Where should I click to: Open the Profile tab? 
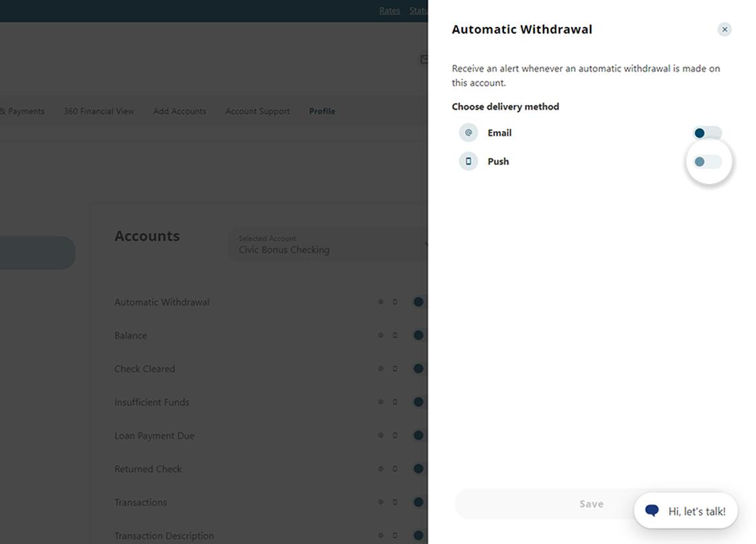(x=322, y=111)
